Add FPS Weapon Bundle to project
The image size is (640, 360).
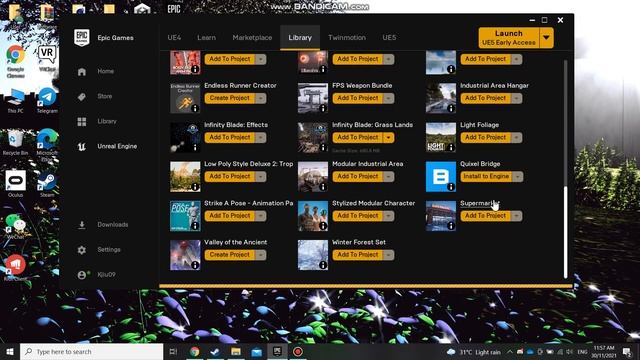(358, 98)
